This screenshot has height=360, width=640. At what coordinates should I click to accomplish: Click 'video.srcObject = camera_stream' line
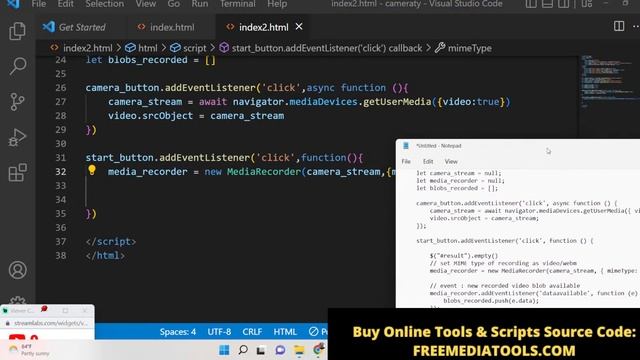pyautogui.click(x=196, y=116)
